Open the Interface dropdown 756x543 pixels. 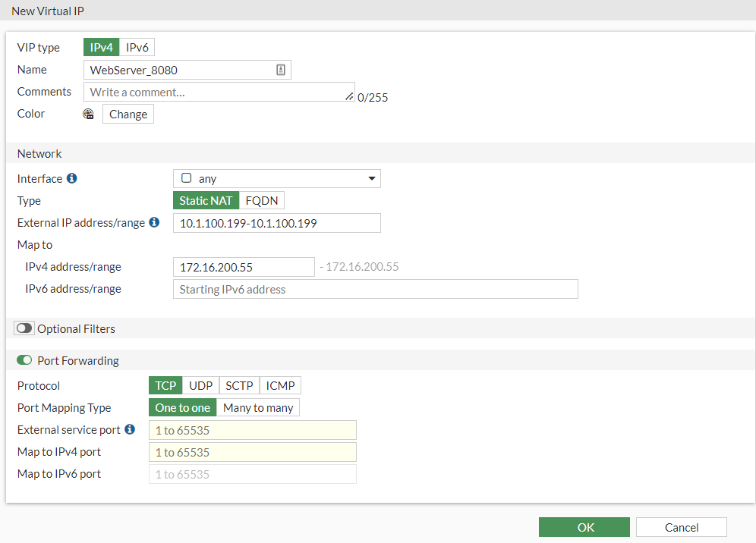[371, 178]
